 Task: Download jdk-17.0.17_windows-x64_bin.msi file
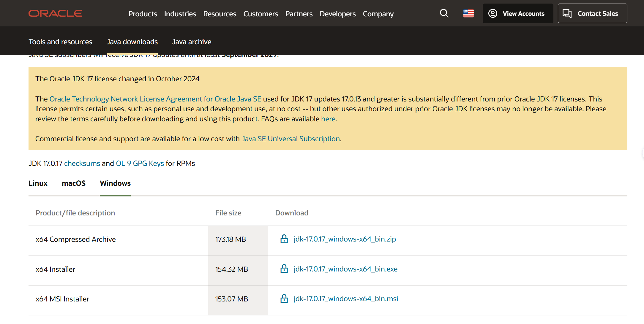[x=346, y=299]
